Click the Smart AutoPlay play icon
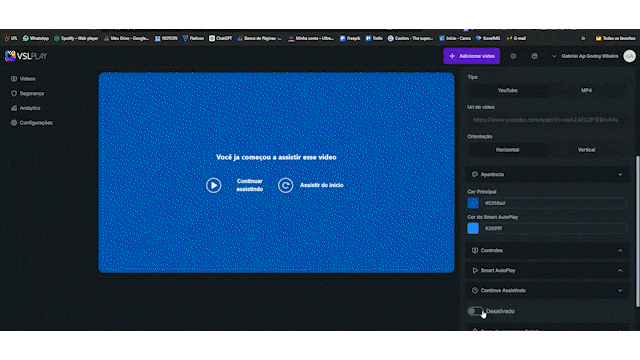The height and width of the screenshot is (360, 640). [x=475, y=270]
